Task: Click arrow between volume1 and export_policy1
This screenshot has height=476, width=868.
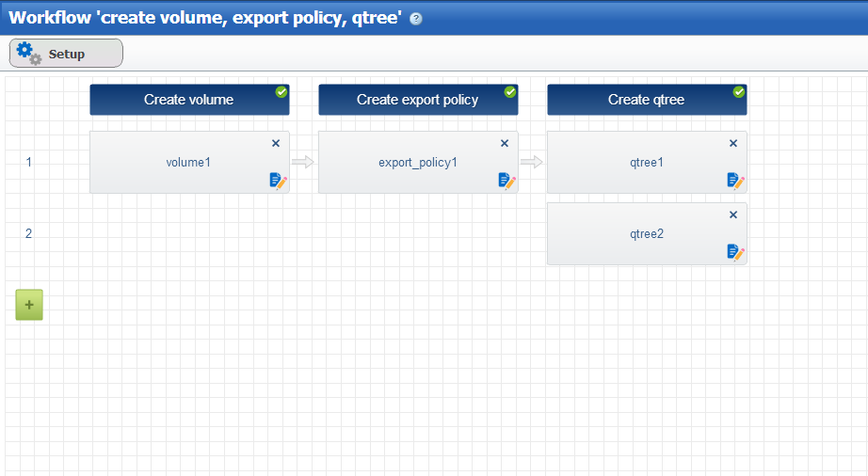Action: tap(303, 162)
